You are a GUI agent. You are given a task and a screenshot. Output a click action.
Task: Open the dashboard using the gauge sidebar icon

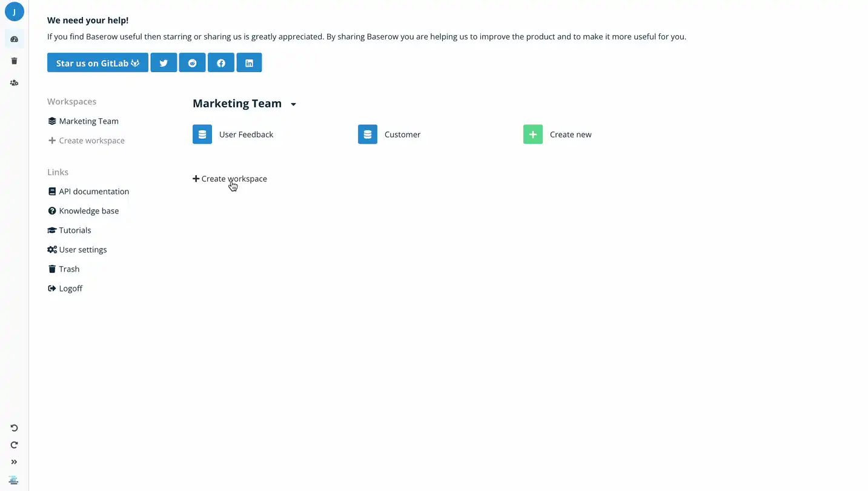[14, 38]
